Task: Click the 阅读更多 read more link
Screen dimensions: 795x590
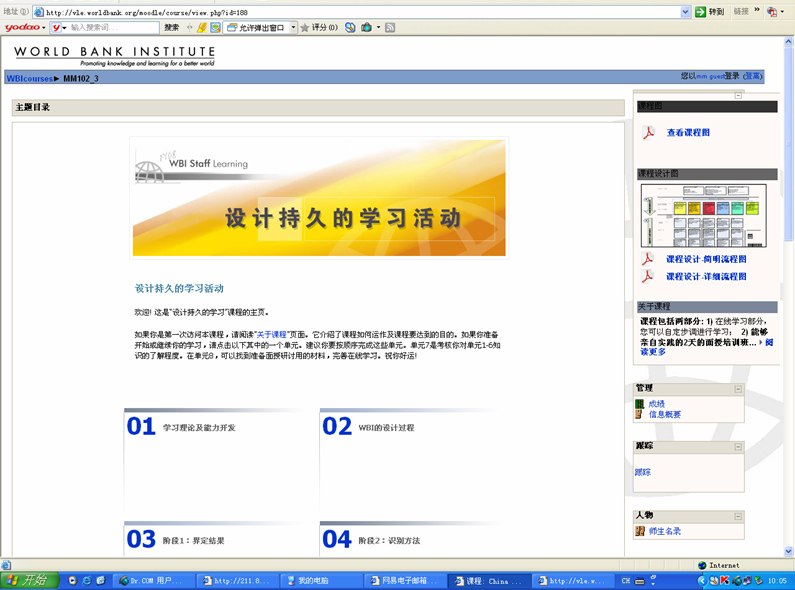Action: click(x=653, y=352)
